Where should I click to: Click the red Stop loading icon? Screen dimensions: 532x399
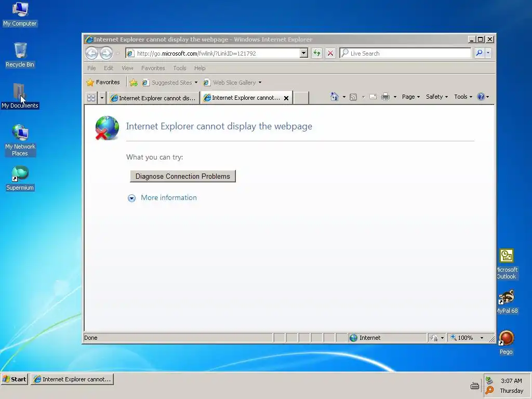pyautogui.click(x=330, y=53)
